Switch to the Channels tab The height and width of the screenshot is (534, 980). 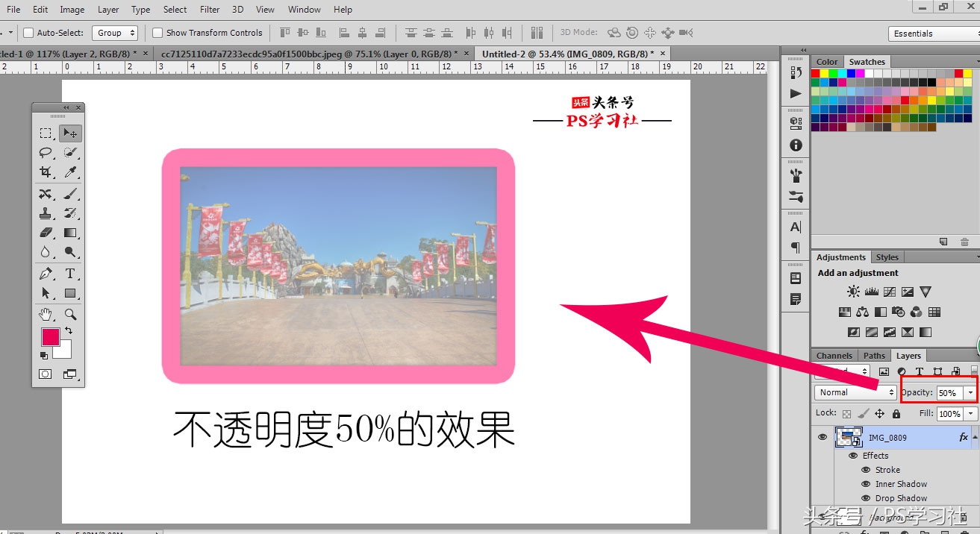834,356
